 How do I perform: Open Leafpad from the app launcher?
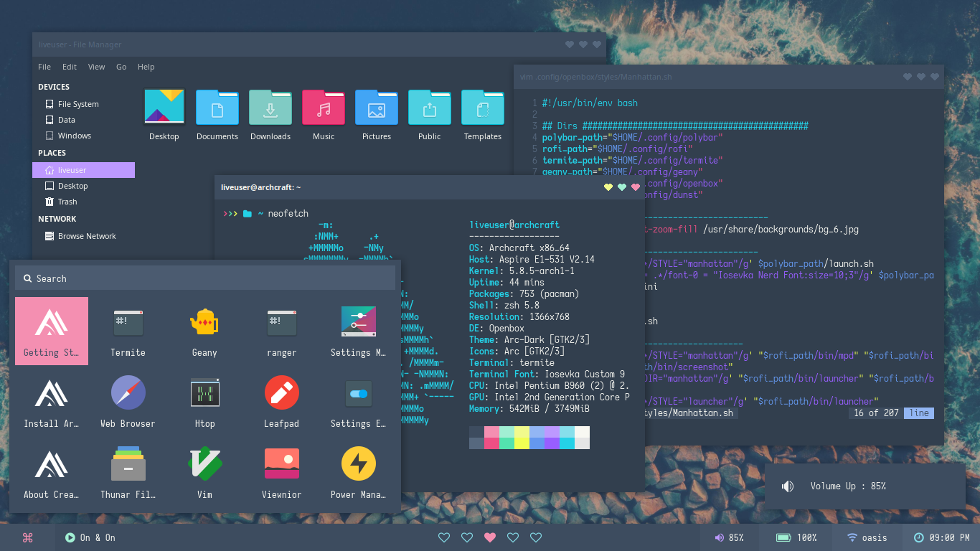[x=281, y=402]
